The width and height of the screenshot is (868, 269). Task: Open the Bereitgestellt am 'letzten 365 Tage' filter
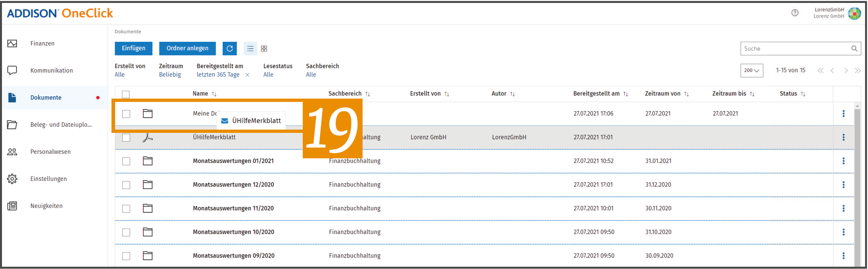point(218,75)
